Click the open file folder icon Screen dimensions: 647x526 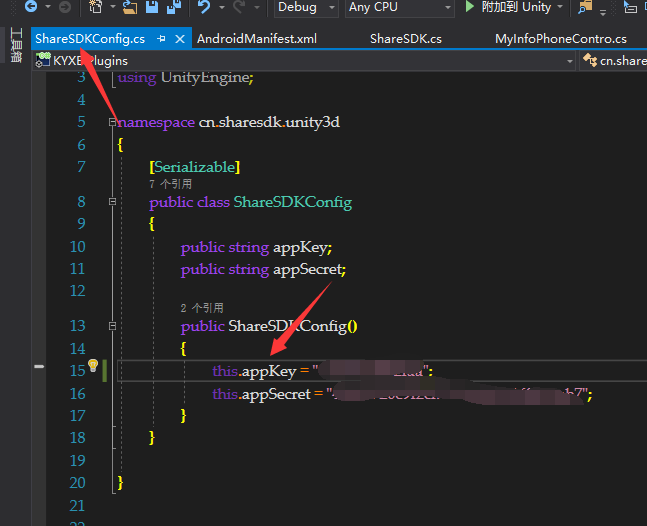(129, 7)
